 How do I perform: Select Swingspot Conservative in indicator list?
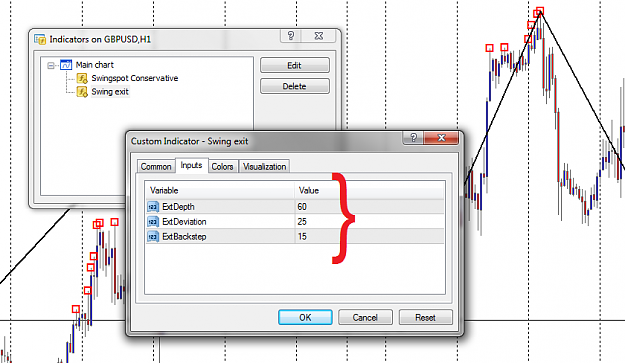(135, 78)
